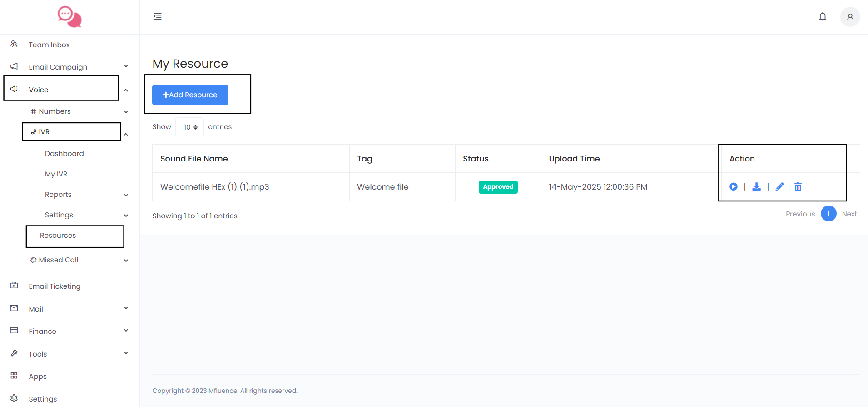Viewport: 868px width, 407px height.
Task: Go to My IVR page
Action: tap(56, 174)
